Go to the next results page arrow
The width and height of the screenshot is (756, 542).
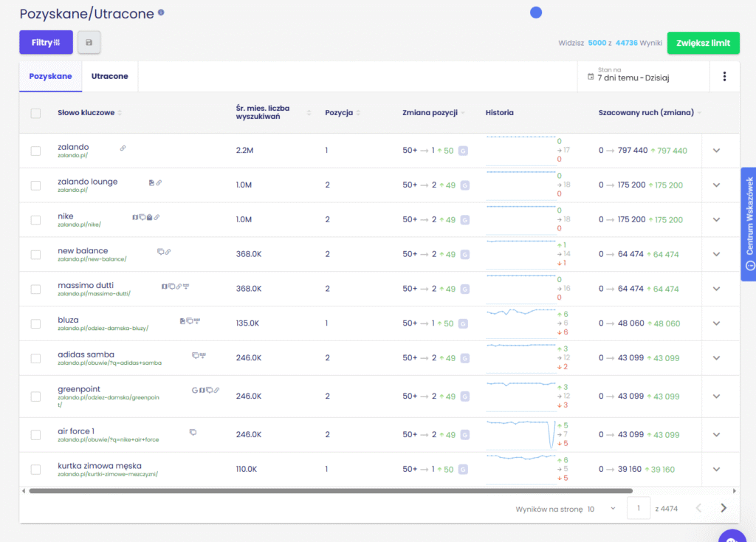724,508
